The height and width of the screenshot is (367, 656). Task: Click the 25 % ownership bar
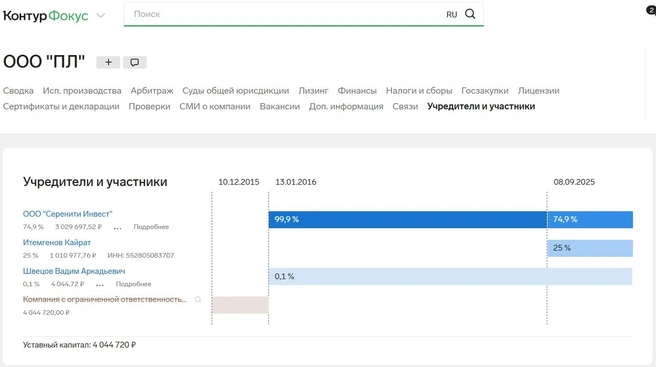pos(590,248)
